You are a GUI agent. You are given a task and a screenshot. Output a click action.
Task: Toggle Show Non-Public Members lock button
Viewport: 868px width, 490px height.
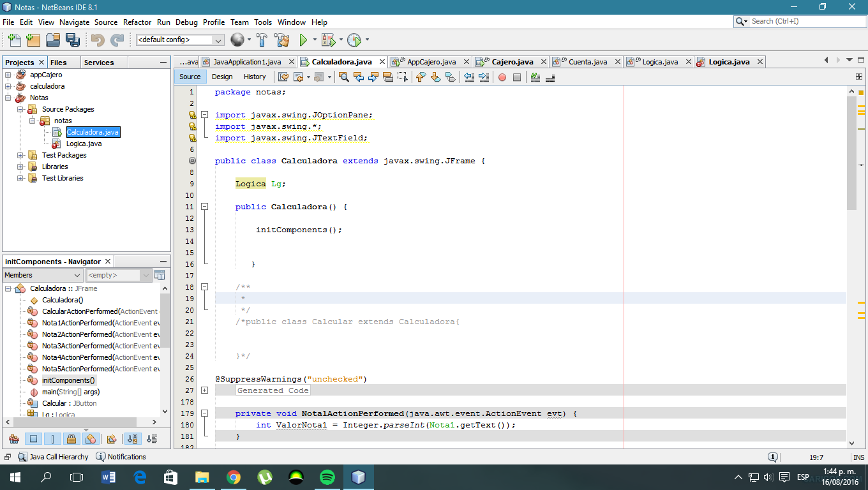(71, 438)
